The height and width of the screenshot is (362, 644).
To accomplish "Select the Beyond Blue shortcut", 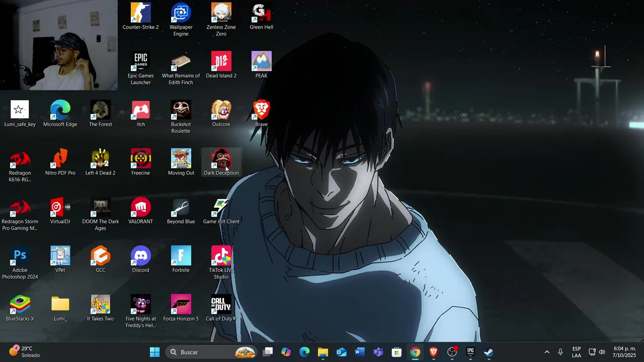I will click(181, 211).
